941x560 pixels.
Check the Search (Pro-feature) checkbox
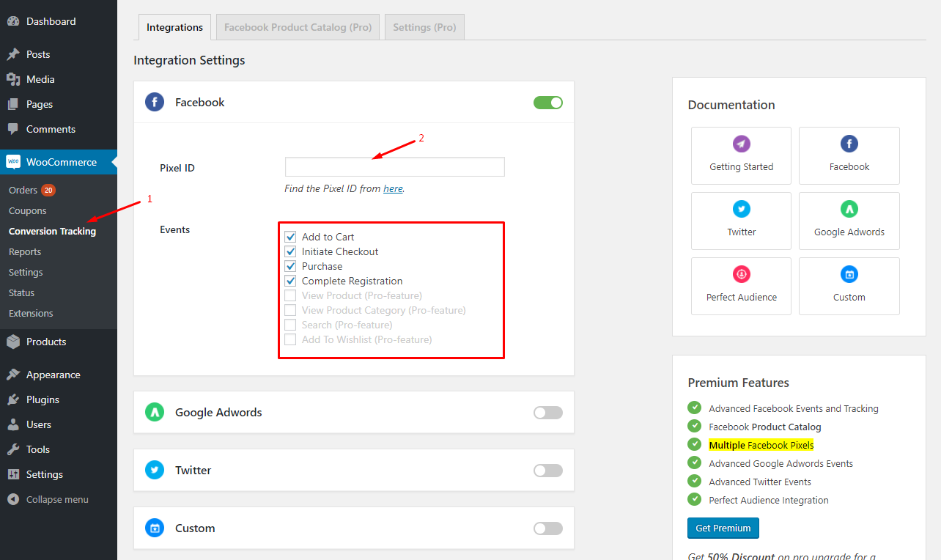point(290,325)
